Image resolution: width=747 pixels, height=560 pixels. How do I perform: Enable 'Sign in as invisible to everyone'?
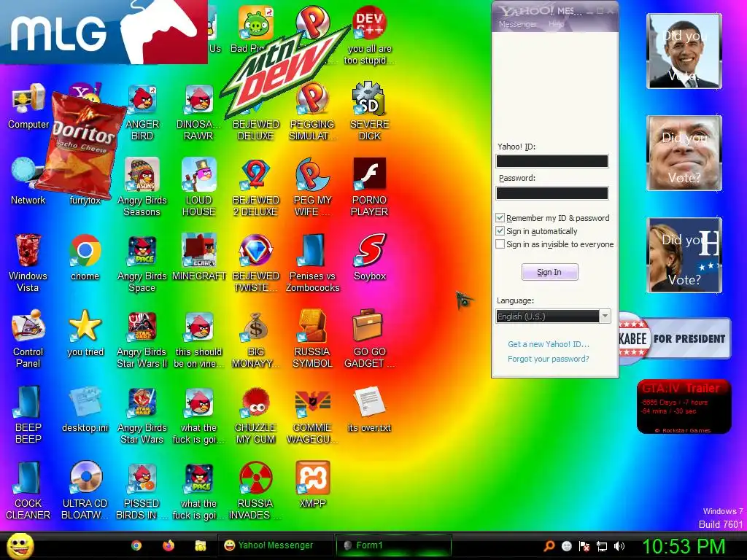pyautogui.click(x=500, y=244)
